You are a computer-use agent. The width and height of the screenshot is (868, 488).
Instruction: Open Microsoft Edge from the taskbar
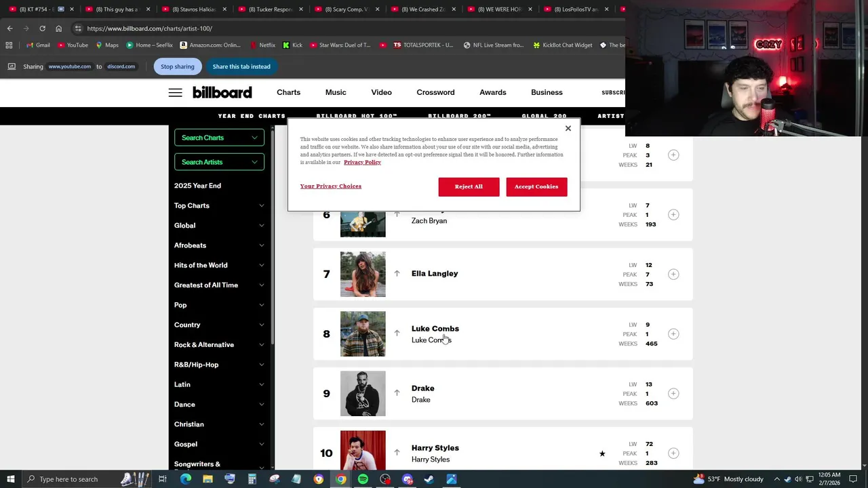(x=186, y=479)
